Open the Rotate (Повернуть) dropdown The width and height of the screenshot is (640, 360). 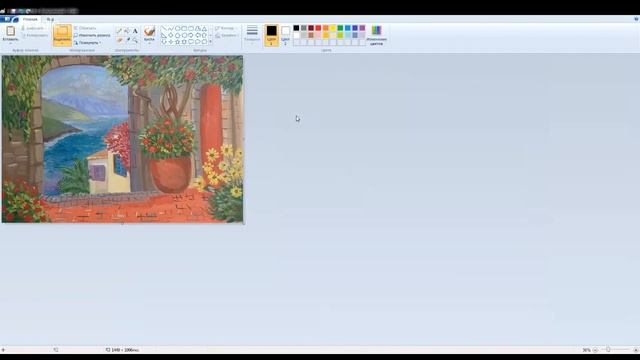tap(87, 42)
